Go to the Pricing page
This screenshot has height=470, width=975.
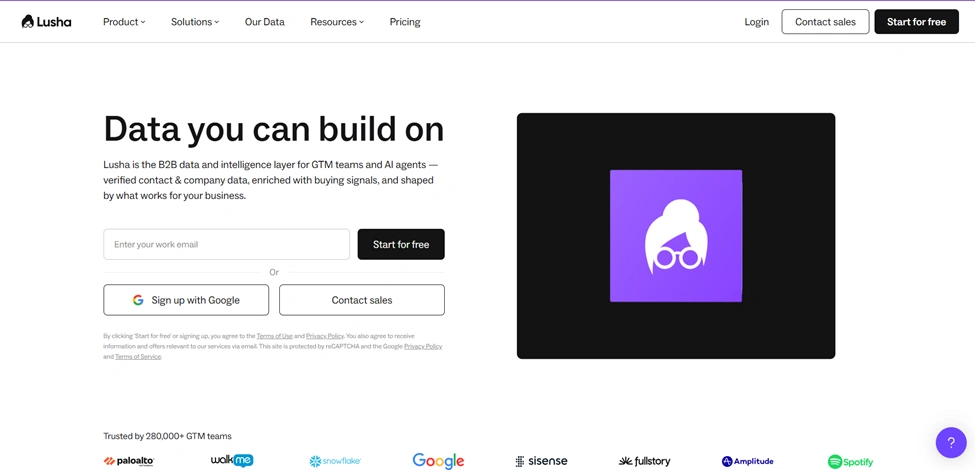click(x=405, y=22)
